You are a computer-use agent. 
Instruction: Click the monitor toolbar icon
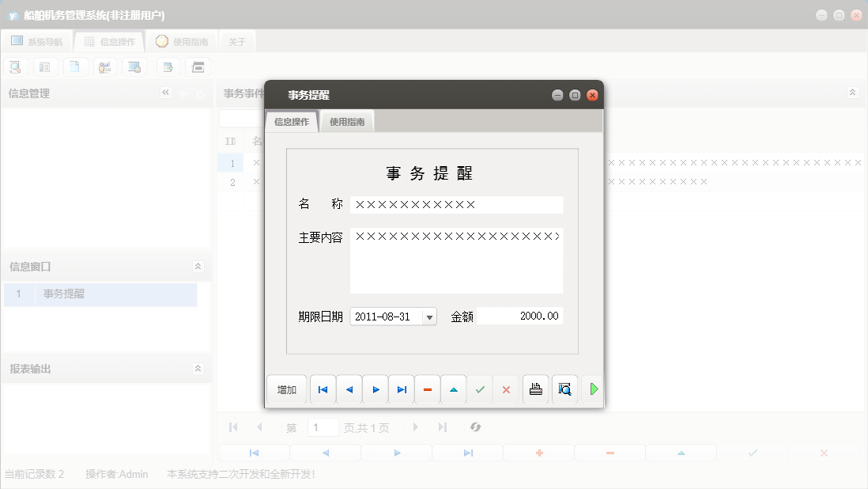click(134, 66)
